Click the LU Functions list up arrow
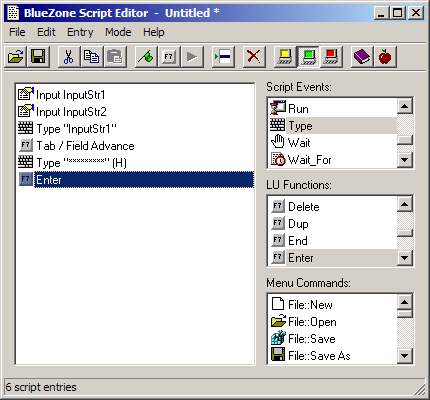The height and width of the screenshot is (400, 430). point(405,204)
